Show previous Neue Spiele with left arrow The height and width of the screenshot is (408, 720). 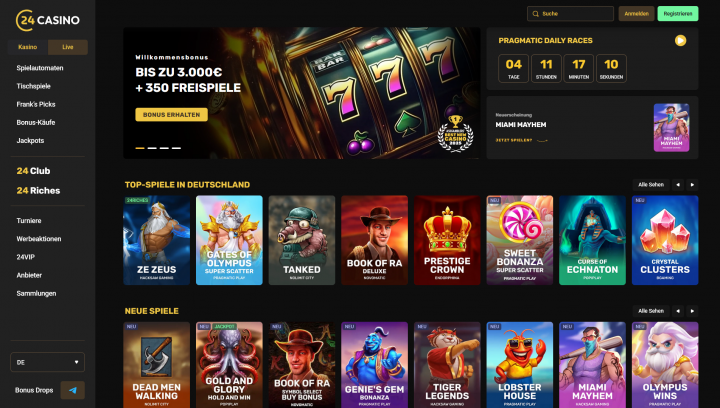[678, 311]
